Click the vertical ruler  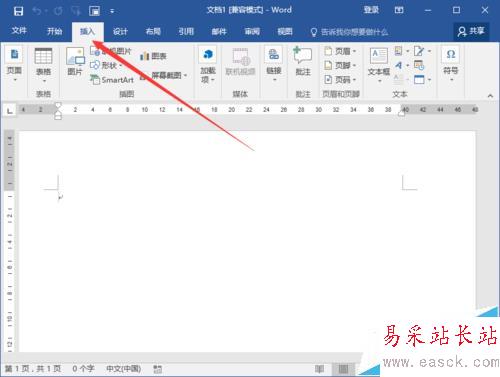pos(9,241)
